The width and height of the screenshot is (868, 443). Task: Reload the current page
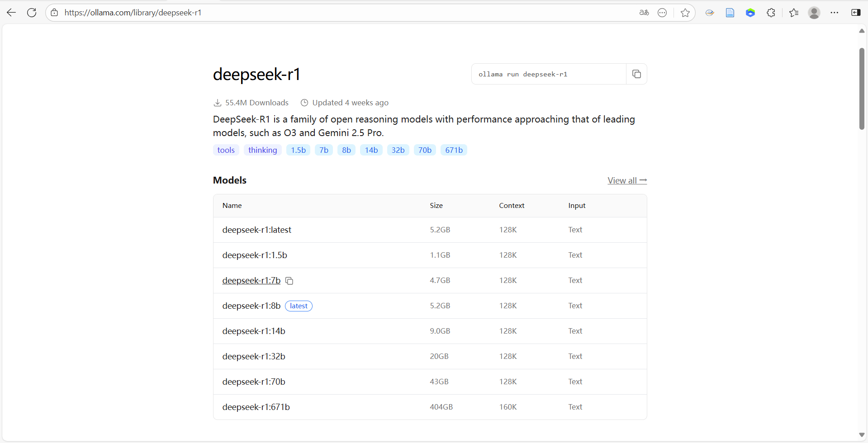(32, 13)
